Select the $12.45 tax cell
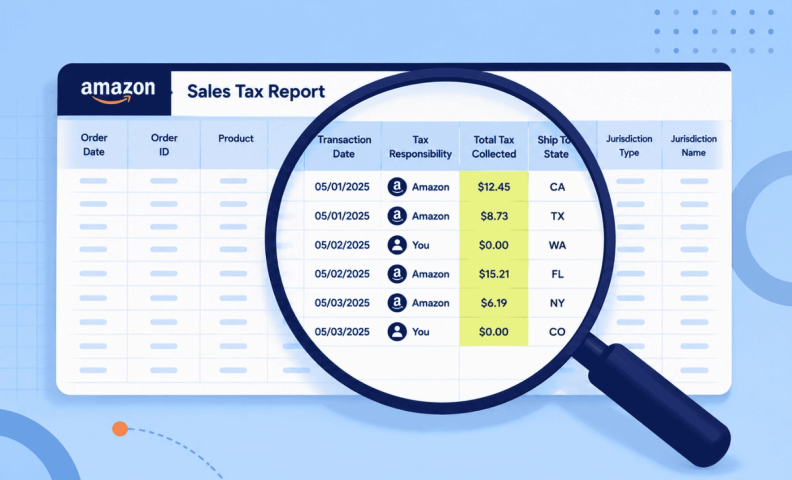This screenshot has height=480, width=792. click(x=494, y=187)
